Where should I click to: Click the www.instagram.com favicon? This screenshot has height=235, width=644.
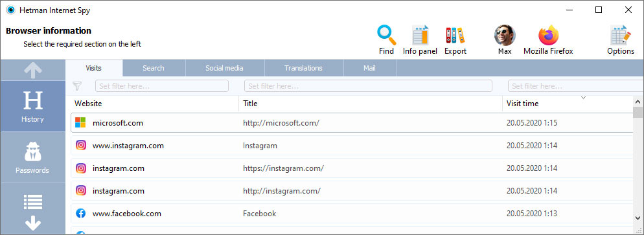81,145
